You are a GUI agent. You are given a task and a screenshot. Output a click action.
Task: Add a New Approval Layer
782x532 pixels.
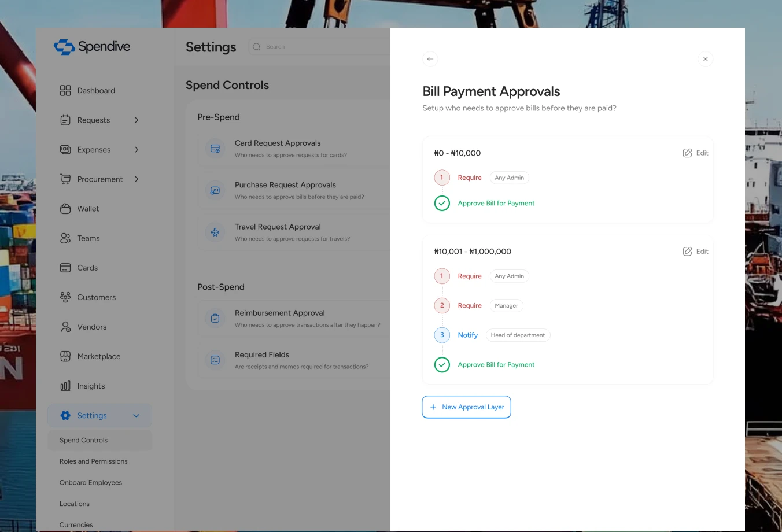click(x=466, y=407)
